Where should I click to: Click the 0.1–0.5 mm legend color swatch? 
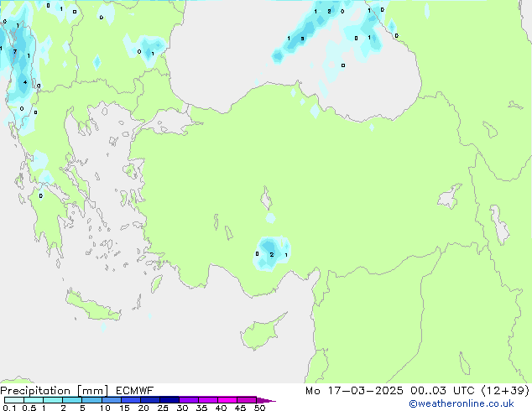click(x=14, y=400)
